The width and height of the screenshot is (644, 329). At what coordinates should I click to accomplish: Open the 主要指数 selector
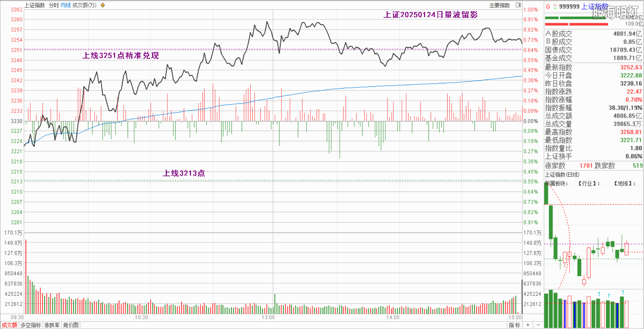click(x=500, y=5)
